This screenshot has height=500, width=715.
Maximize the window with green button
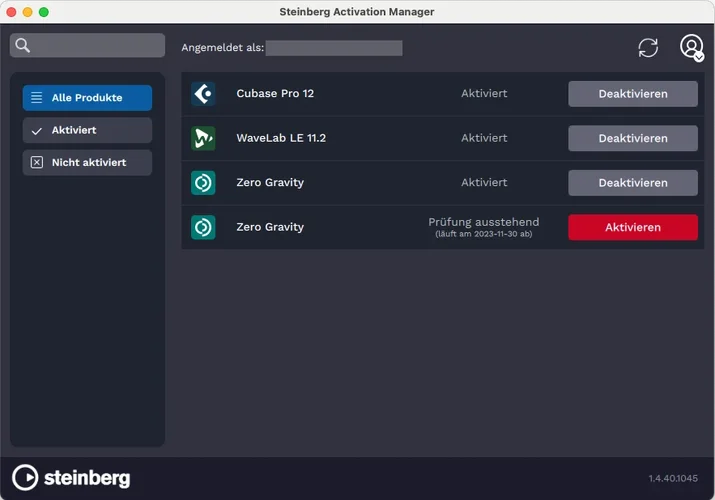coord(44,12)
